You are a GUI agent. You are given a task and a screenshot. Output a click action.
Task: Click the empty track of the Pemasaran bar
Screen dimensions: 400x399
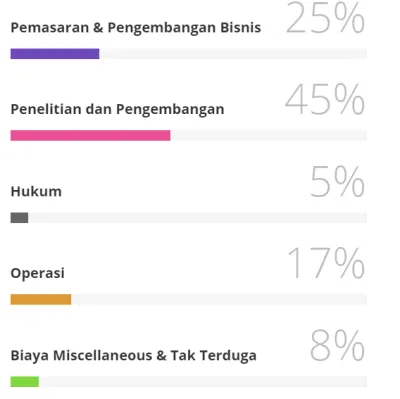point(233,54)
